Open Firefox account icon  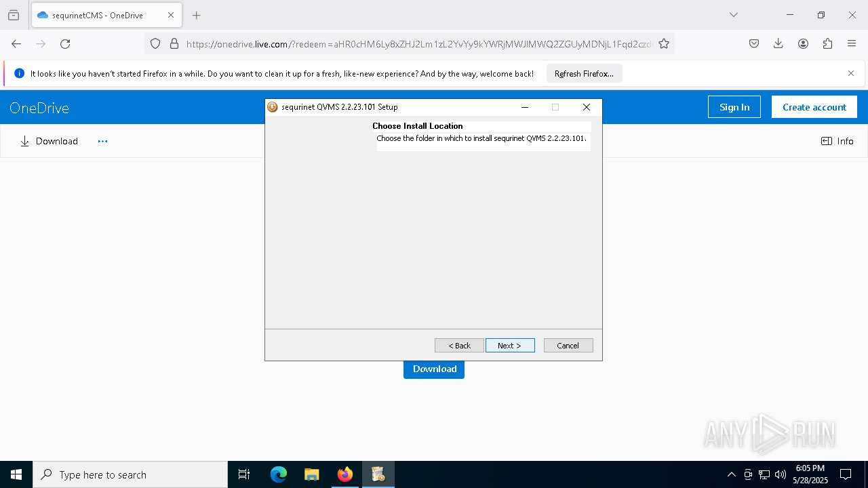pyautogui.click(x=803, y=43)
